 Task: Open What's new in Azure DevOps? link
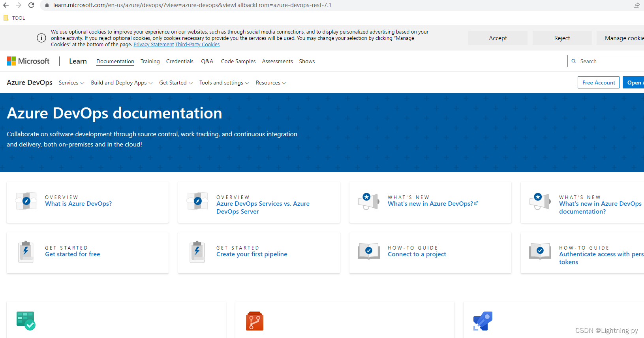point(430,204)
